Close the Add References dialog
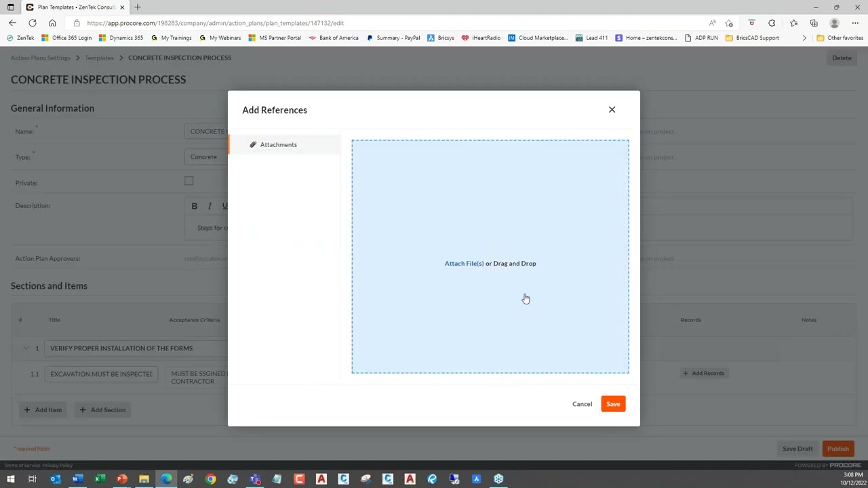 (612, 109)
